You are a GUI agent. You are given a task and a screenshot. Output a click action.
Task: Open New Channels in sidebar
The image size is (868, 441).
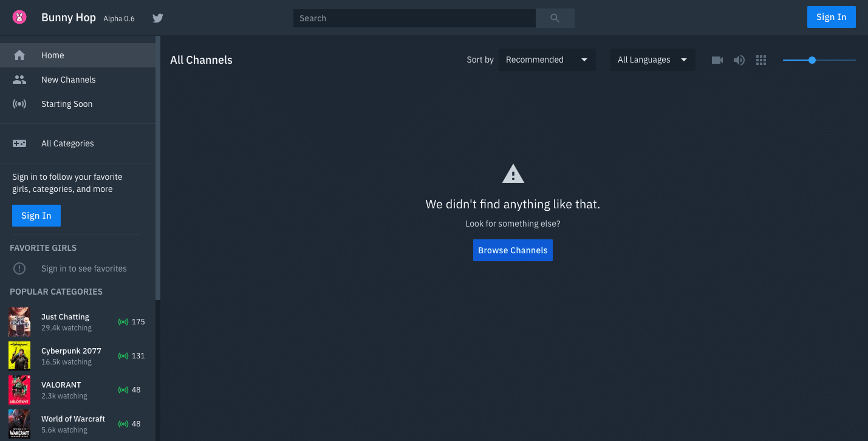[78, 80]
